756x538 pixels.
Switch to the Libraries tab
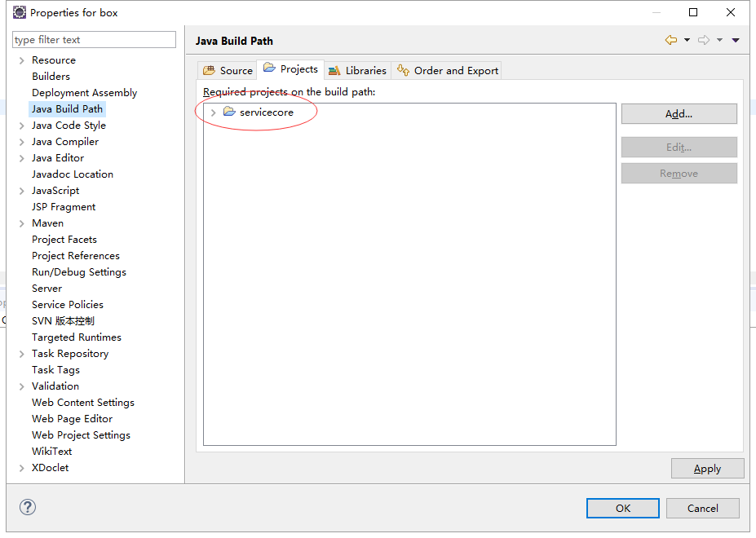click(x=357, y=70)
